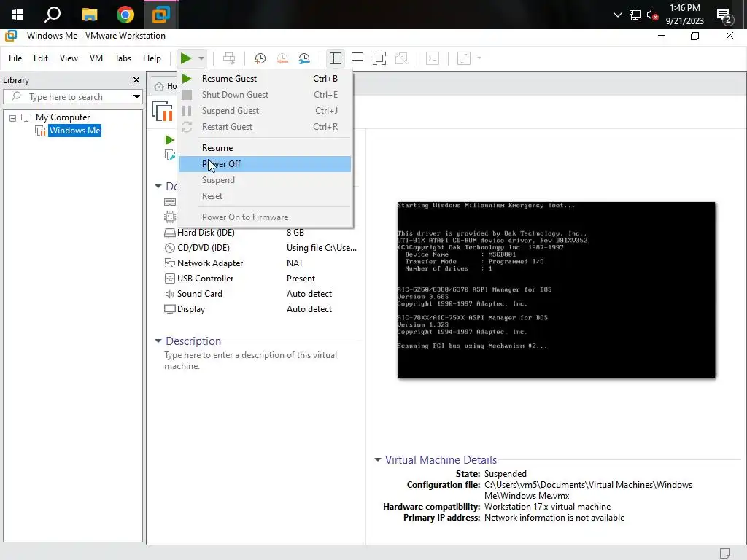
Task: Open the Help menu
Action: [x=152, y=58]
